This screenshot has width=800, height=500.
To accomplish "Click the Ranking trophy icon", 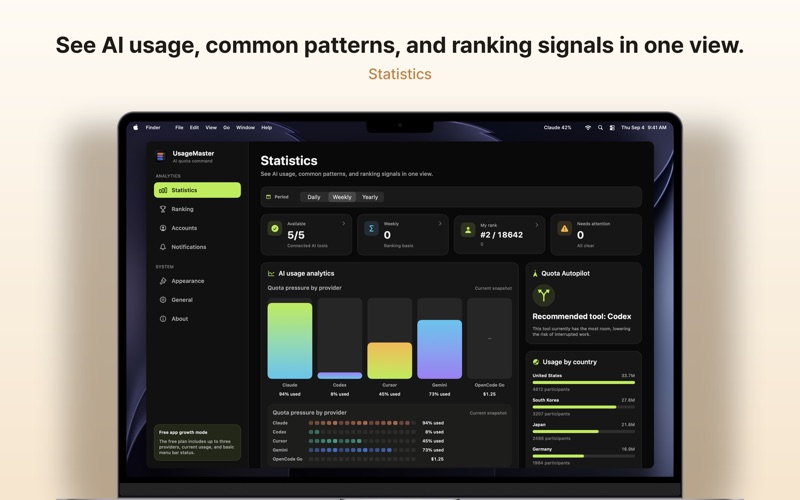I will (163, 209).
